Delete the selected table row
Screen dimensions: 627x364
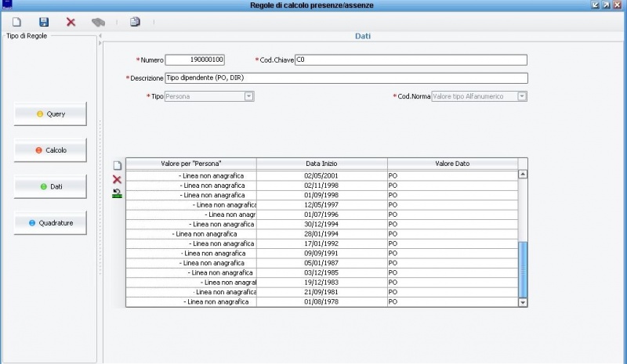(x=117, y=180)
